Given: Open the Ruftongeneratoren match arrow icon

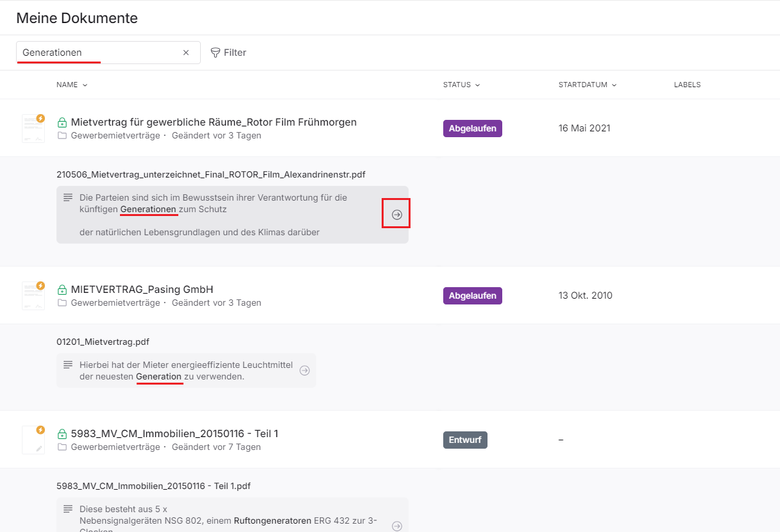Looking at the screenshot, I should 396,526.
